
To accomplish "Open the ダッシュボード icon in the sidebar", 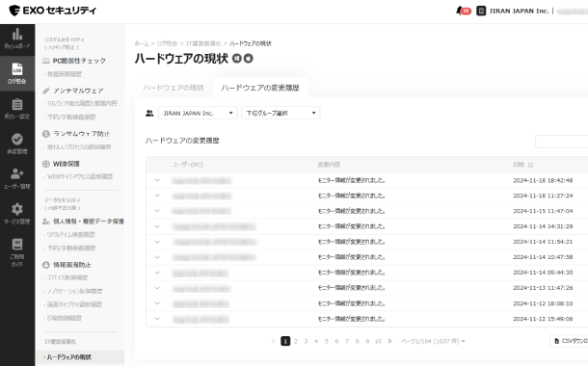I will pos(17,34).
